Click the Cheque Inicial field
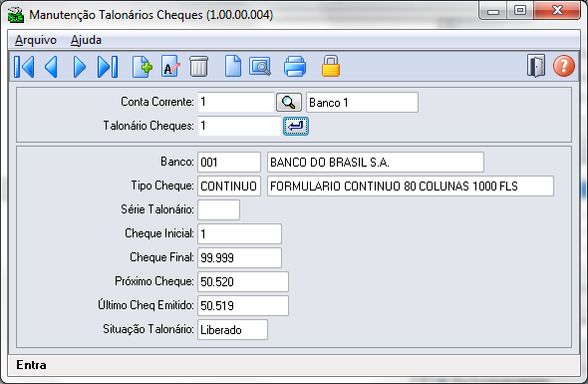This screenshot has width=588, height=384. 239,233
